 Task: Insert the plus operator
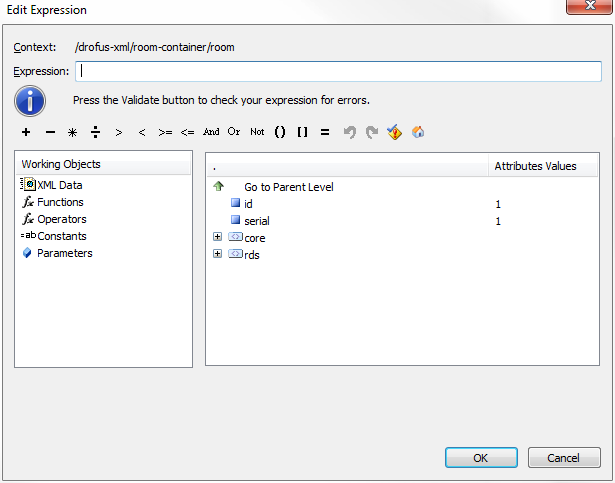tap(26, 132)
